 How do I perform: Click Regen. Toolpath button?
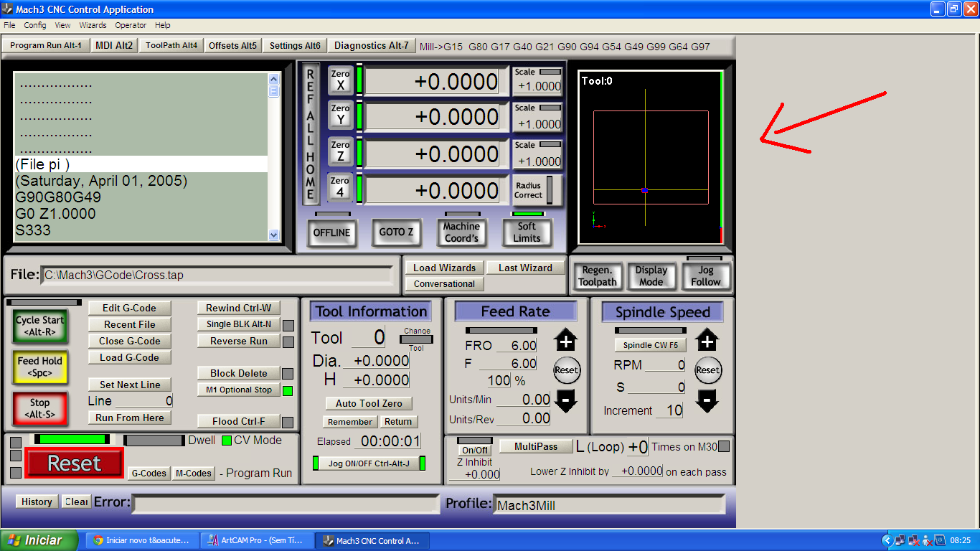click(x=597, y=276)
